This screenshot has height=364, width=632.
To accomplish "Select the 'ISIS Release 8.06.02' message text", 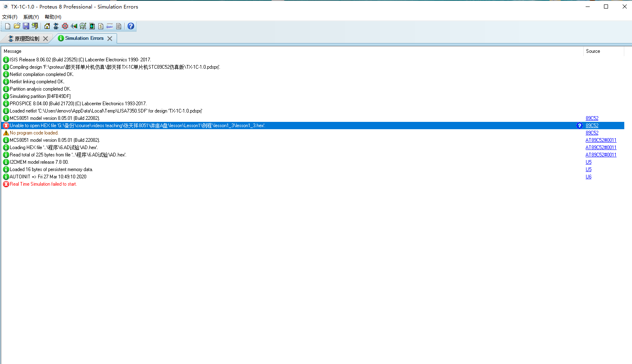I will 80,60.
